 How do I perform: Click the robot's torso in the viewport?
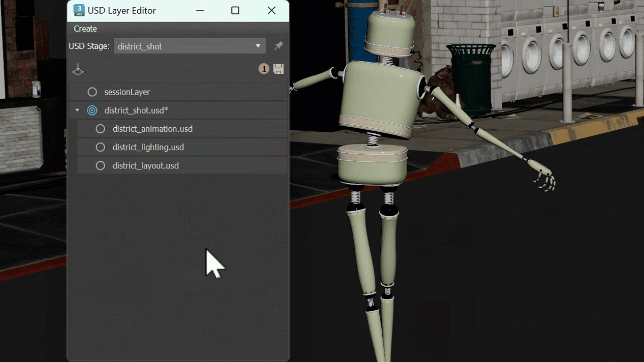pyautogui.click(x=381, y=100)
